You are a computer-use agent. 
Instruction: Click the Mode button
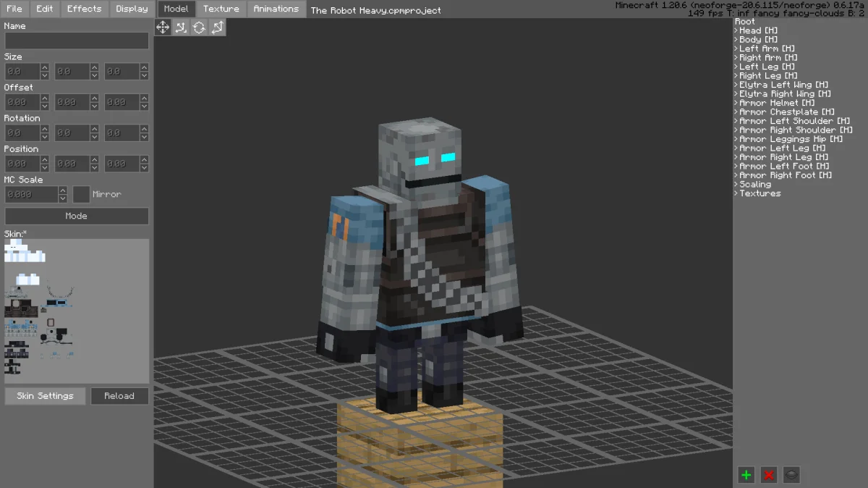pos(77,216)
